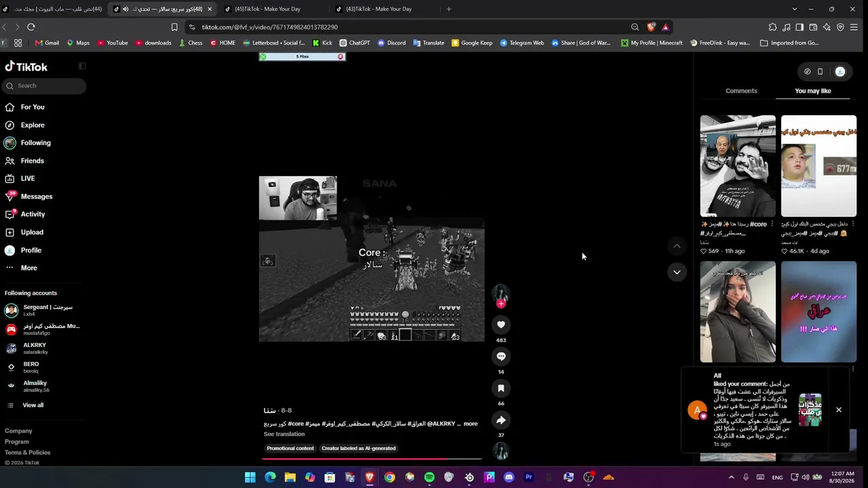
Task: Dismiss the liked-your-comment notification
Action: click(839, 410)
